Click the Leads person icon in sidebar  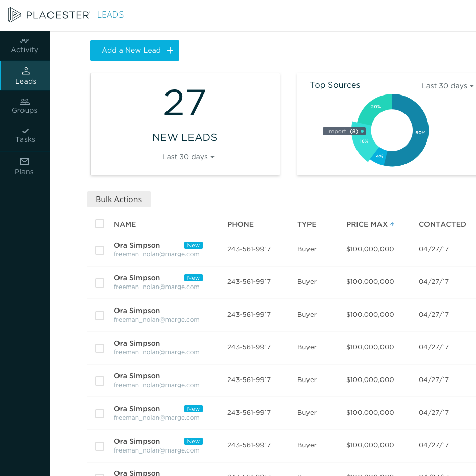pos(26,70)
